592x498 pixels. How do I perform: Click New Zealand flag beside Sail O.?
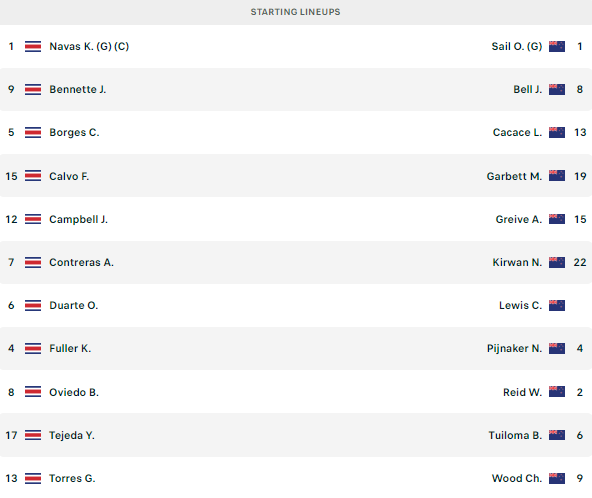click(557, 46)
